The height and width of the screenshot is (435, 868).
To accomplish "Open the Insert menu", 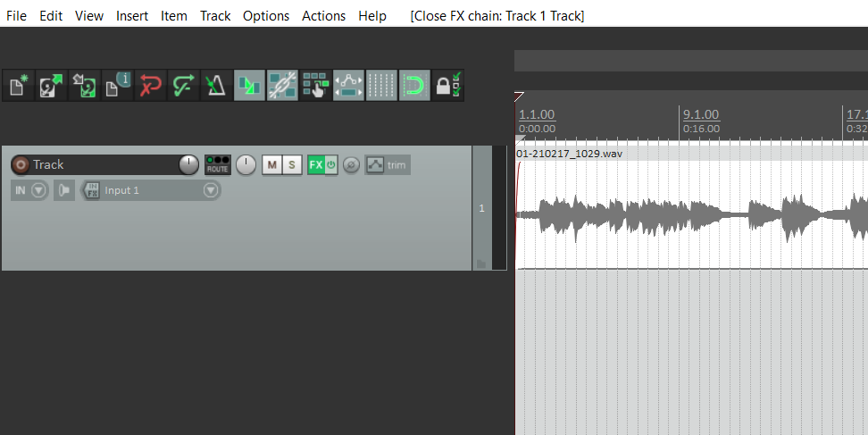I will pos(132,16).
